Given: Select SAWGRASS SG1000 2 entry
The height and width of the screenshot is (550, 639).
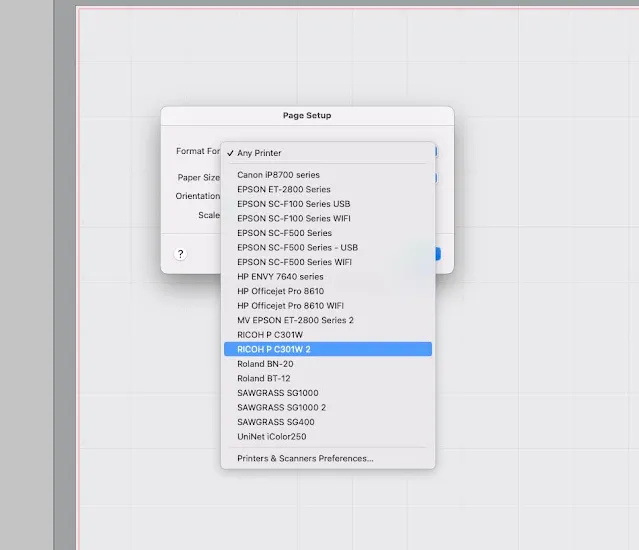Looking at the screenshot, I should 328,407.
